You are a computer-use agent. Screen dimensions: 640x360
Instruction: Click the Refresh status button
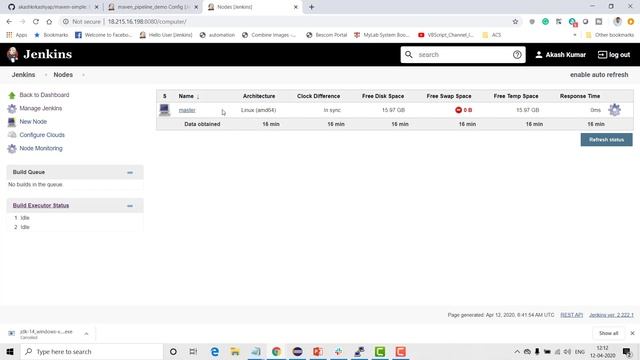[607, 140]
